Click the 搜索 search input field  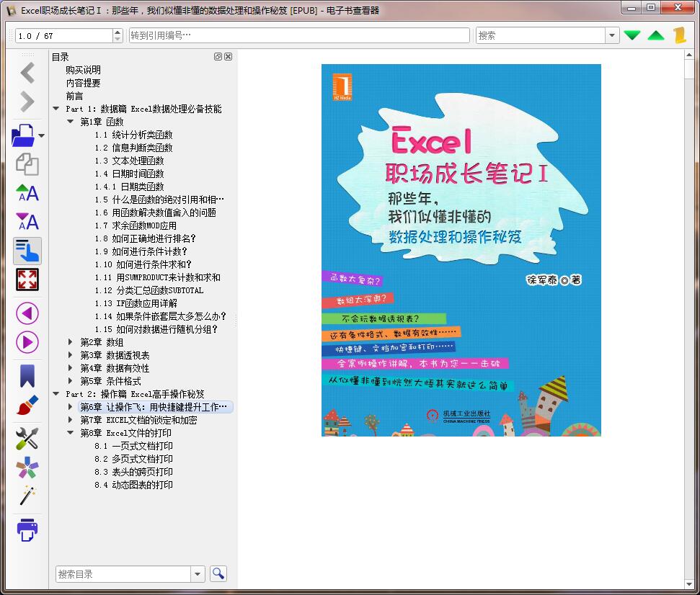pos(541,35)
